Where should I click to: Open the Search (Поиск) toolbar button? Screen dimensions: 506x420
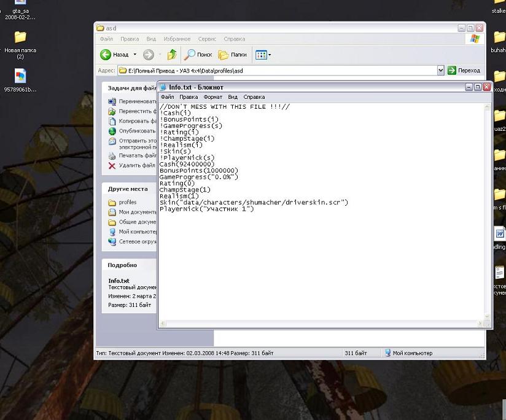coord(198,55)
